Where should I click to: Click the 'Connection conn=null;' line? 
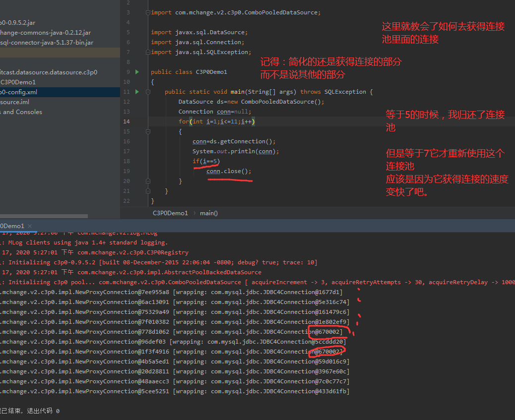click(x=215, y=112)
